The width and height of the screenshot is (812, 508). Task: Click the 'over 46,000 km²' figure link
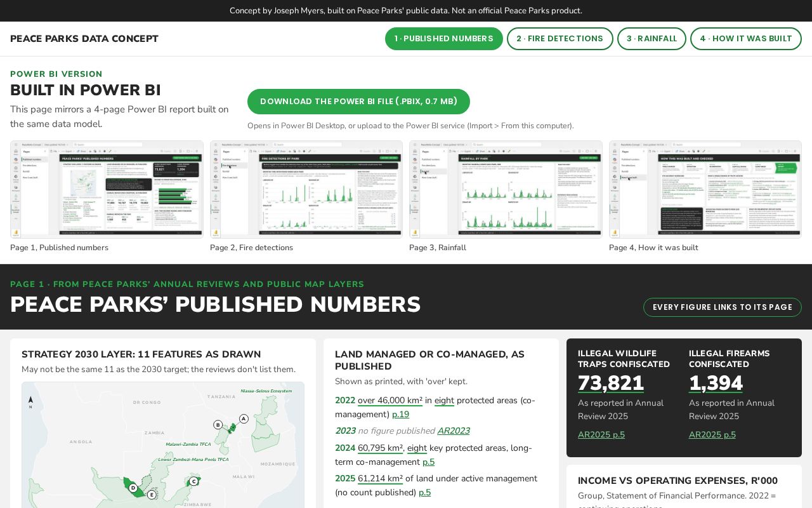coord(390,401)
